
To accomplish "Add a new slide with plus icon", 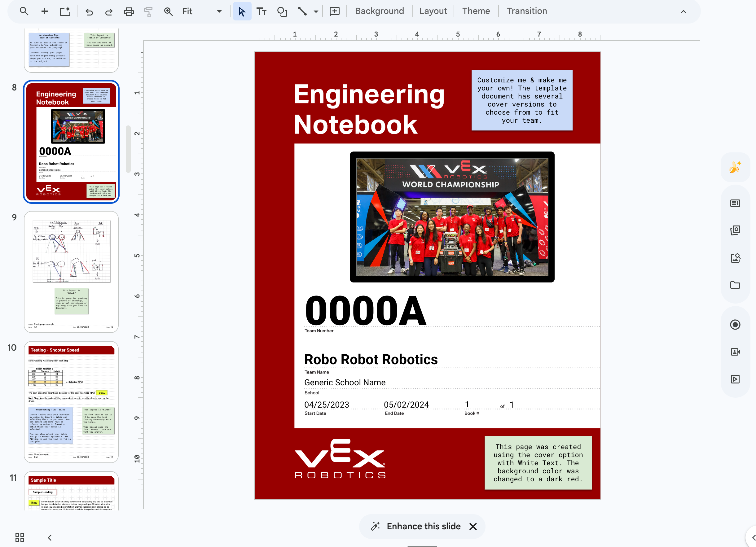I will 44,11.
